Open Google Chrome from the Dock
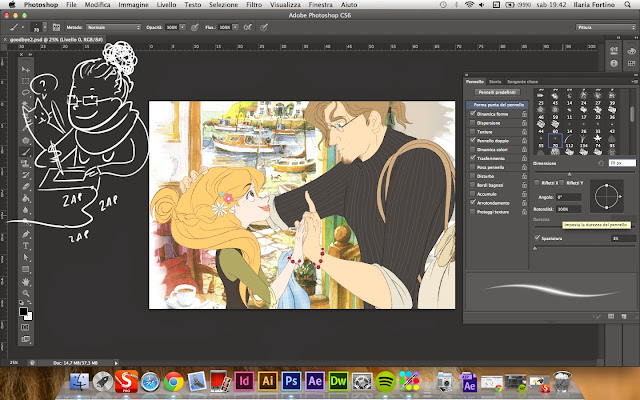The image size is (640, 400). tap(173, 382)
